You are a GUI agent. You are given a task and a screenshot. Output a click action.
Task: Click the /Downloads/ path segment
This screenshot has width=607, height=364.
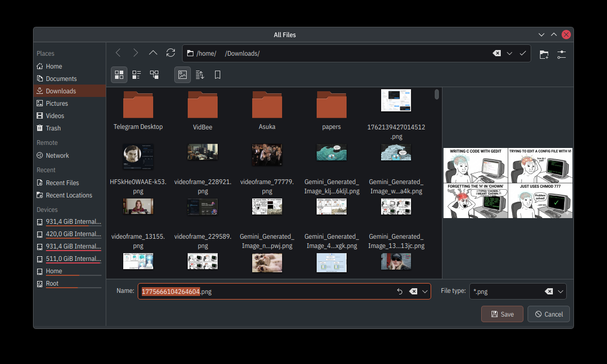(x=242, y=54)
